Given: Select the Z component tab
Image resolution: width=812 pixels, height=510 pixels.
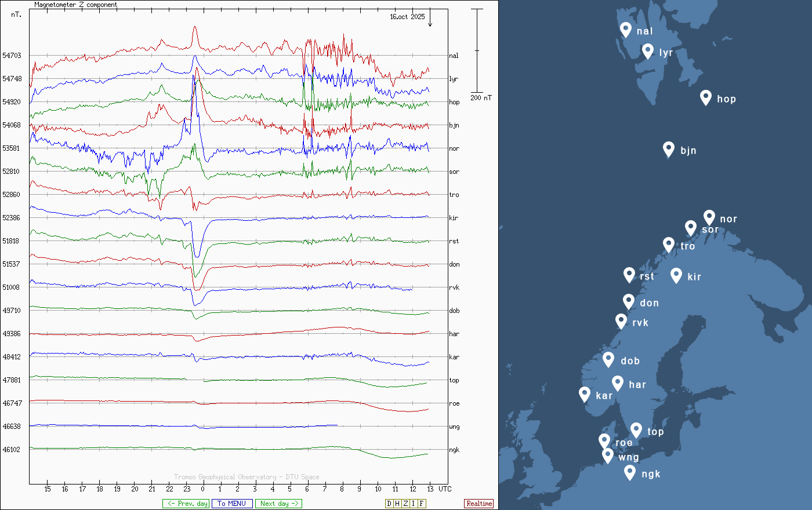Looking at the screenshot, I should (x=405, y=504).
